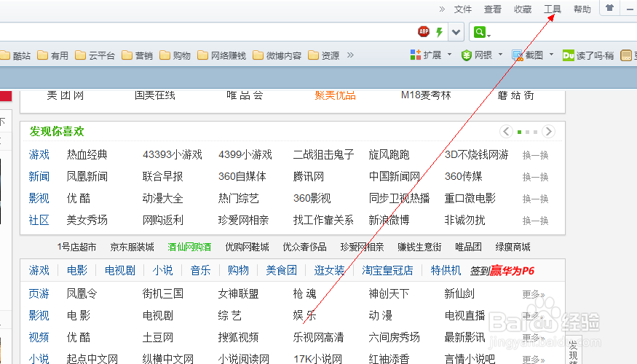The image size is (637, 364).
Task: Switch to the 美食团 category tab
Action: click(x=281, y=271)
